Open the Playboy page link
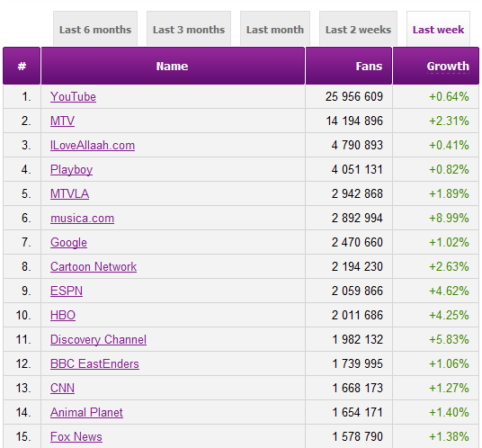482x448 pixels. (71, 169)
